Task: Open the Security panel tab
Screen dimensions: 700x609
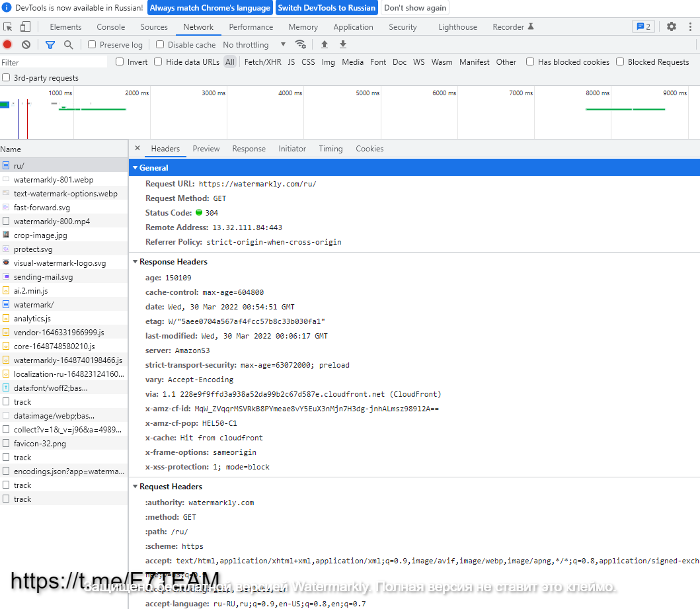Action: [403, 27]
